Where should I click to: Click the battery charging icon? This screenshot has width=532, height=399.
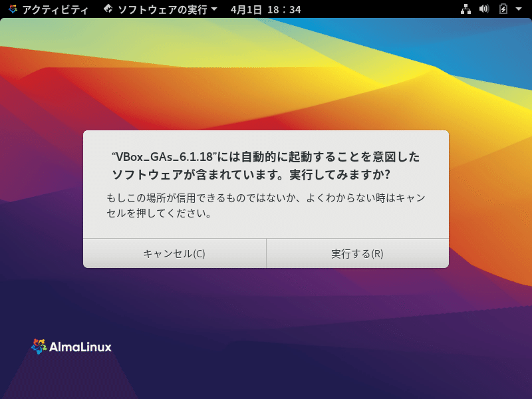tap(503, 9)
